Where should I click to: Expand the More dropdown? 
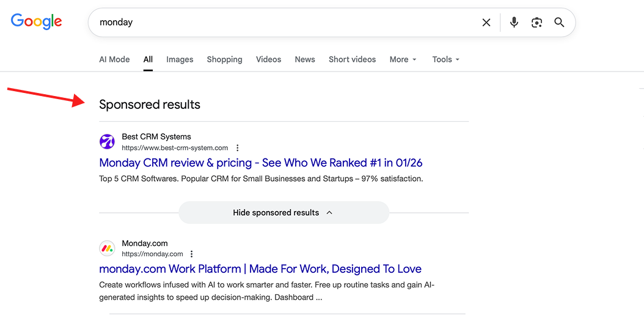[x=403, y=59]
